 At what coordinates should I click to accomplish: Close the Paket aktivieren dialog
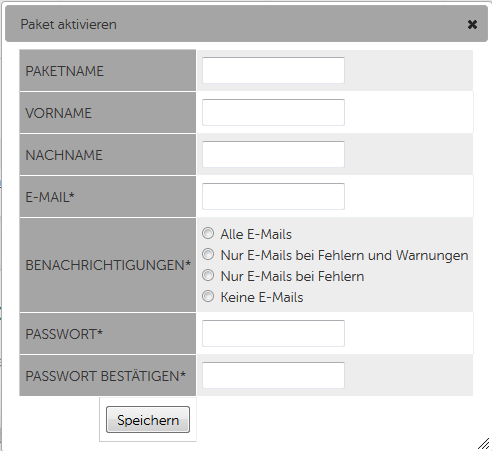pyautogui.click(x=472, y=24)
